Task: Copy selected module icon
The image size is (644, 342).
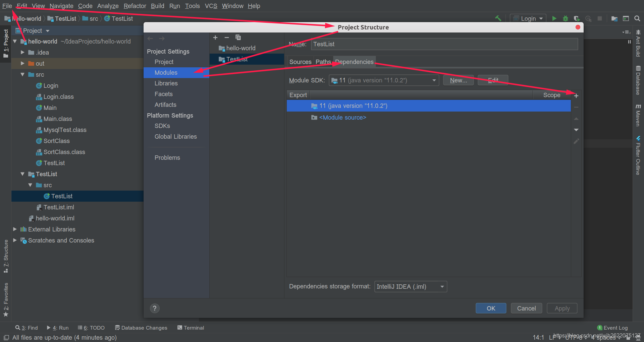Action: [238, 38]
